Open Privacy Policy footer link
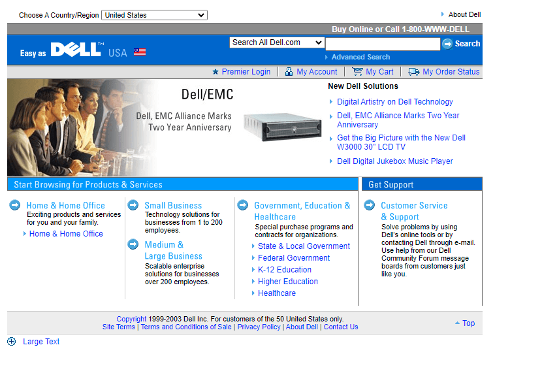The width and height of the screenshot is (542, 392). pos(259,327)
